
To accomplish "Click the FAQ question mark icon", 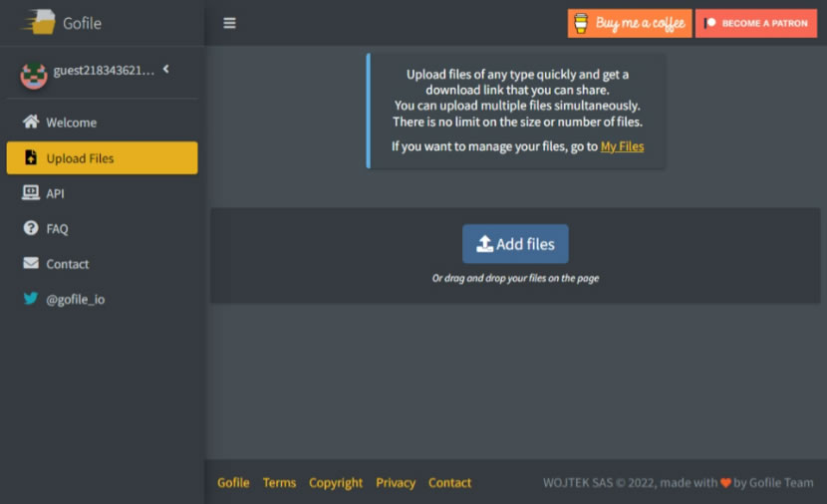I will [31, 228].
